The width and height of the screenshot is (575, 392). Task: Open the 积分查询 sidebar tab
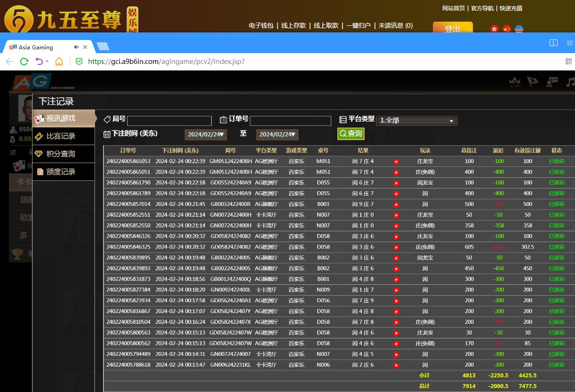pyautogui.click(x=61, y=154)
